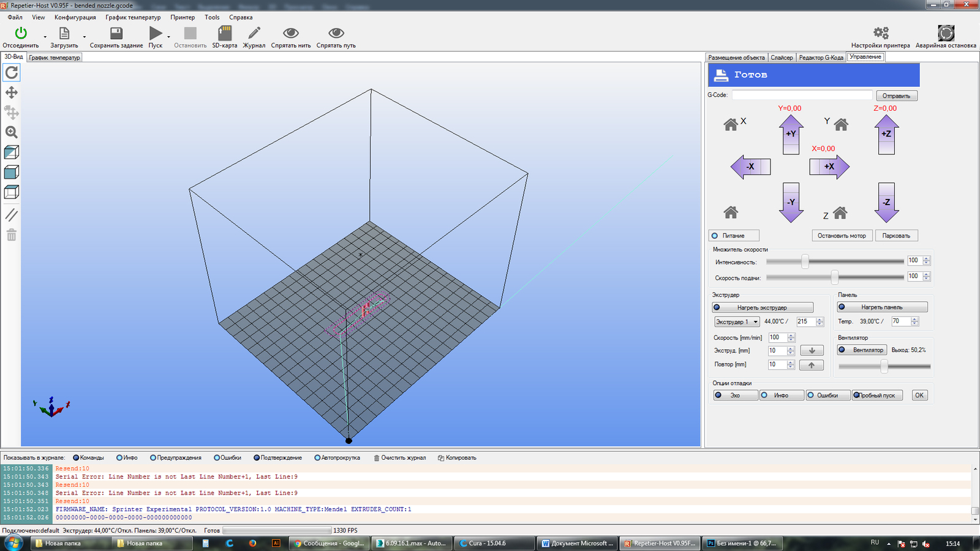Screen dimensions: 980x551
Task: Switch to top view cube icon
Action: point(12,192)
